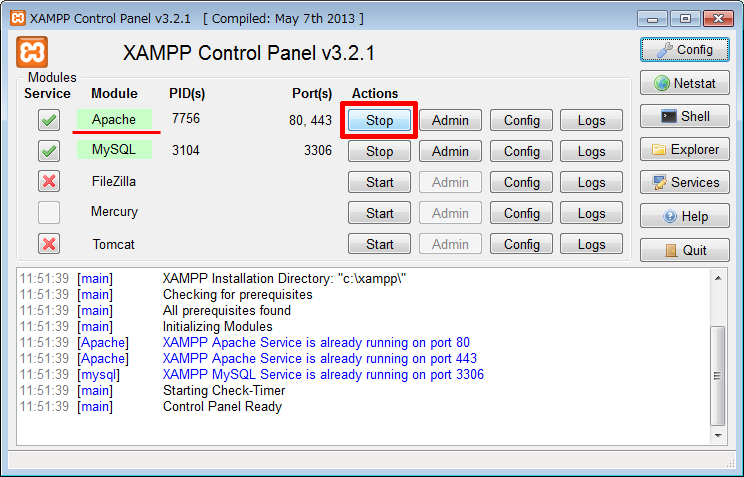Click the log line about port 443

click(x=319, y=358)
